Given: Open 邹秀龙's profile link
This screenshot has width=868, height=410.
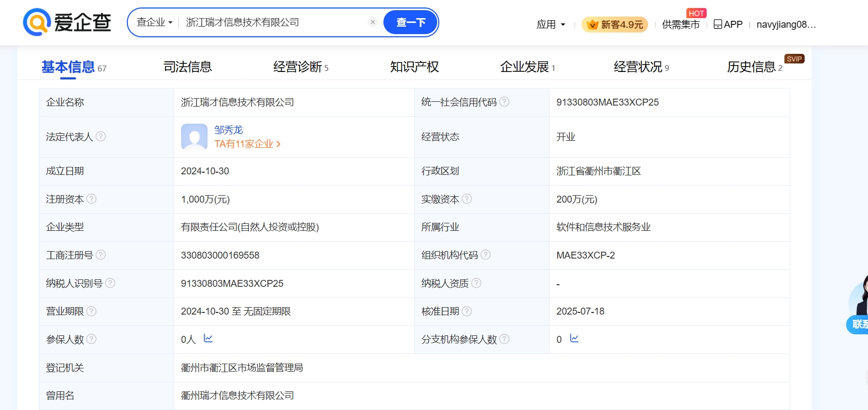Looking at the screenshot, I should tap(228, 130).
